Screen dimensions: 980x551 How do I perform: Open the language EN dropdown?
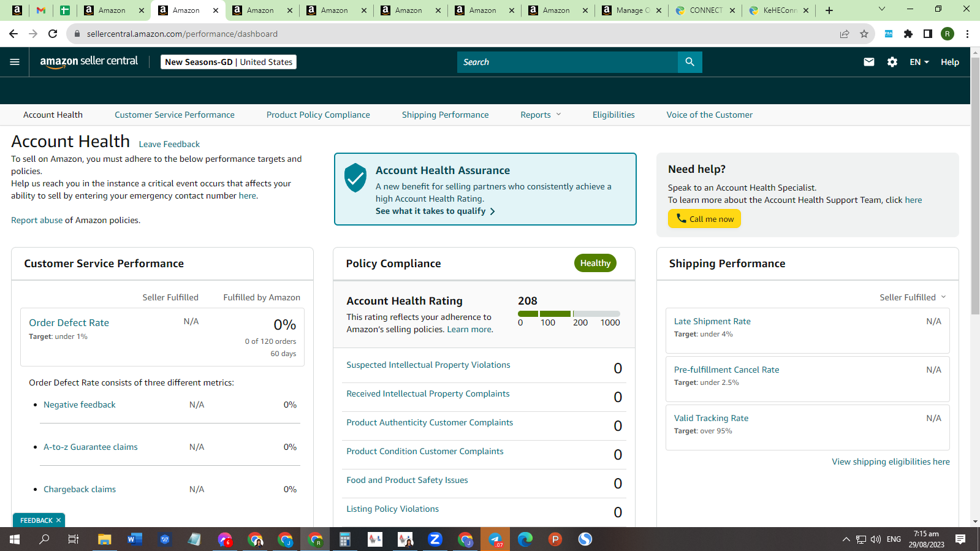click(919, 62)
